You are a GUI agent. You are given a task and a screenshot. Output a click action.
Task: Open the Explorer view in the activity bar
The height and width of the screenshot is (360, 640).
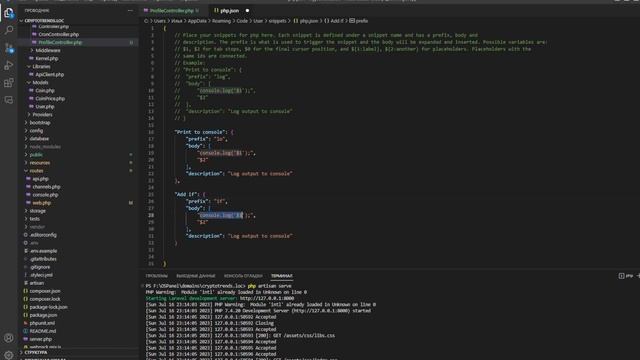click(9, 13)
